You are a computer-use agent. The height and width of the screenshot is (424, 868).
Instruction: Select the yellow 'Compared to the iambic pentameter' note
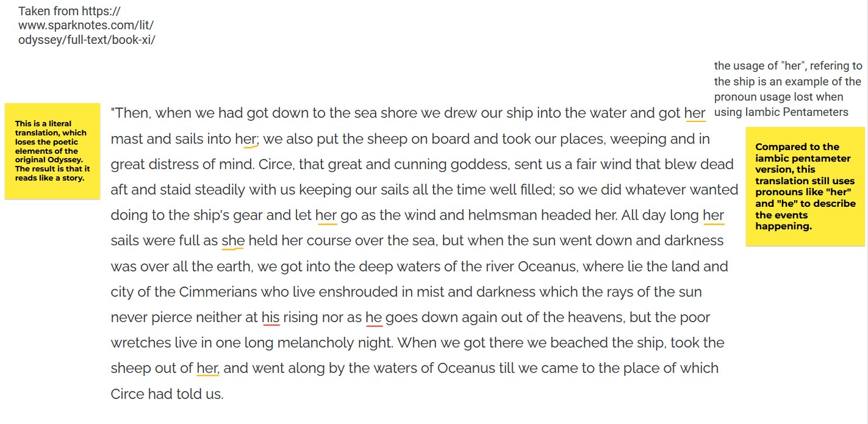pos(805,186)
